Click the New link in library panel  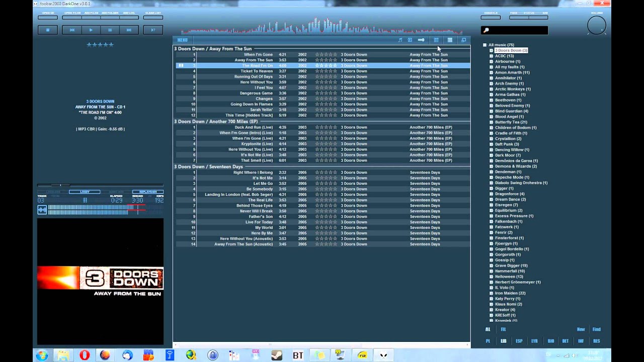[x=581, y=329]
